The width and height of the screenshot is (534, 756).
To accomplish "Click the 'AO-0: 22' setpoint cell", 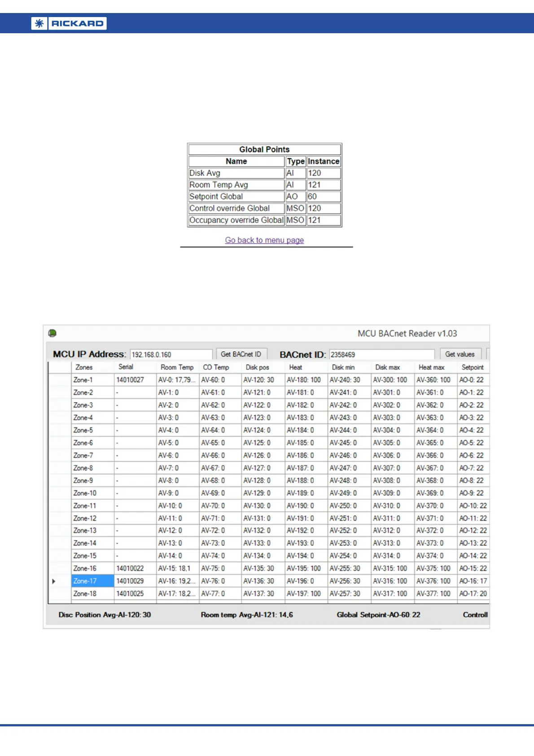I will pyautogui.click(x=473, y=380).
